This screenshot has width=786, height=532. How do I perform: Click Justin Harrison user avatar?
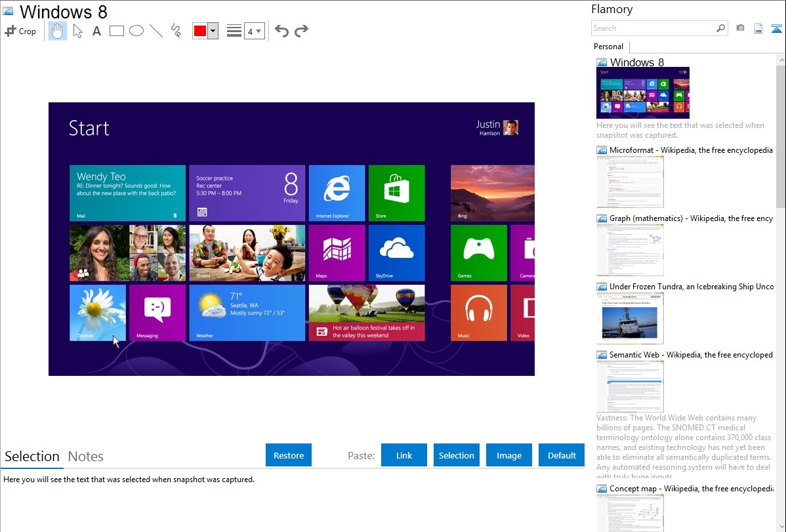[x=511, y=127]
